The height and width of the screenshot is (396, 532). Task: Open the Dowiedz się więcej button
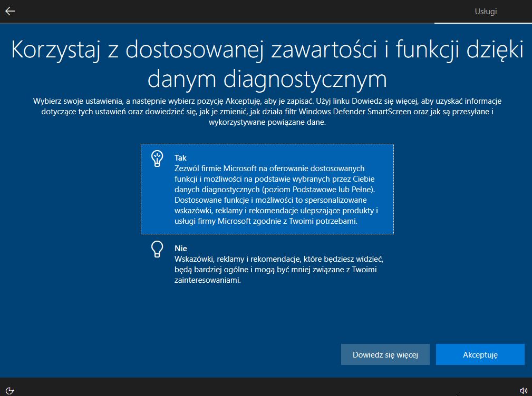tap(385, 355)
